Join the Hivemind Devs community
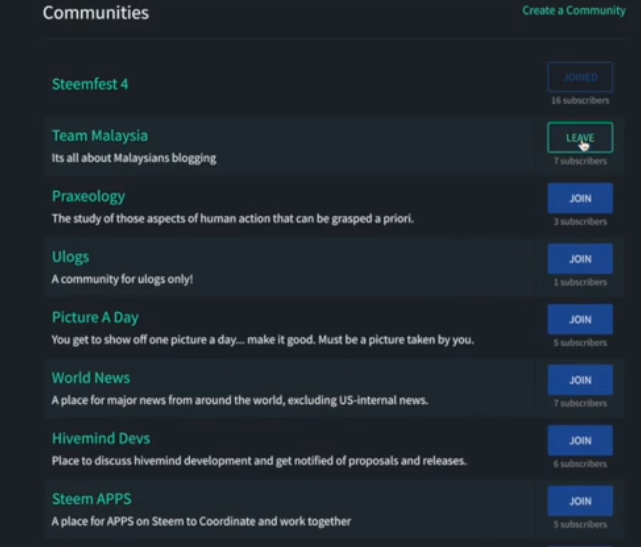This screenshot has width=641, height=547. point(580,441)
